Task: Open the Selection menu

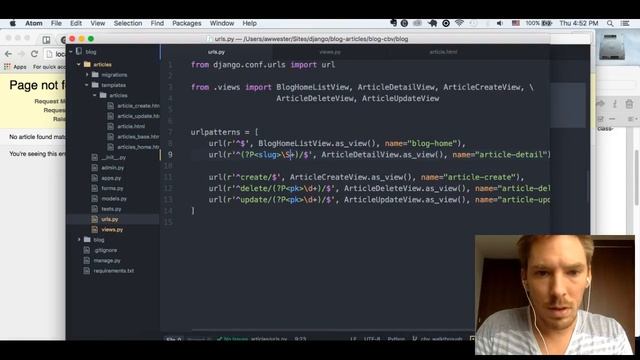Action: click(x=128, y=23)
